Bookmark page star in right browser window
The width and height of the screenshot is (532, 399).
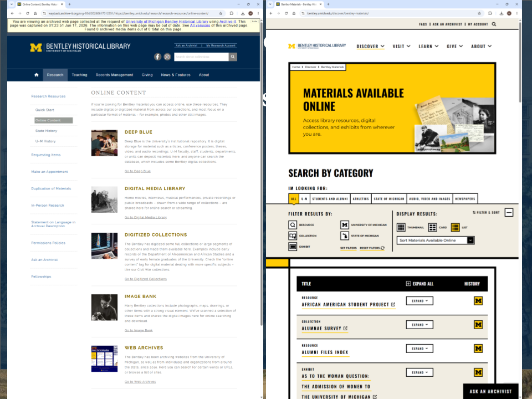479,13
